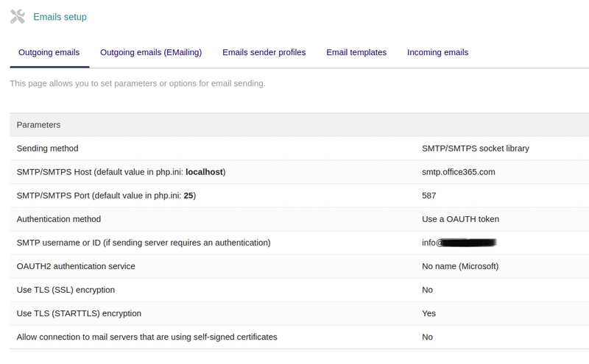Click the redacted info@ SMTP username
589x364 pixels.
[458, 243]
